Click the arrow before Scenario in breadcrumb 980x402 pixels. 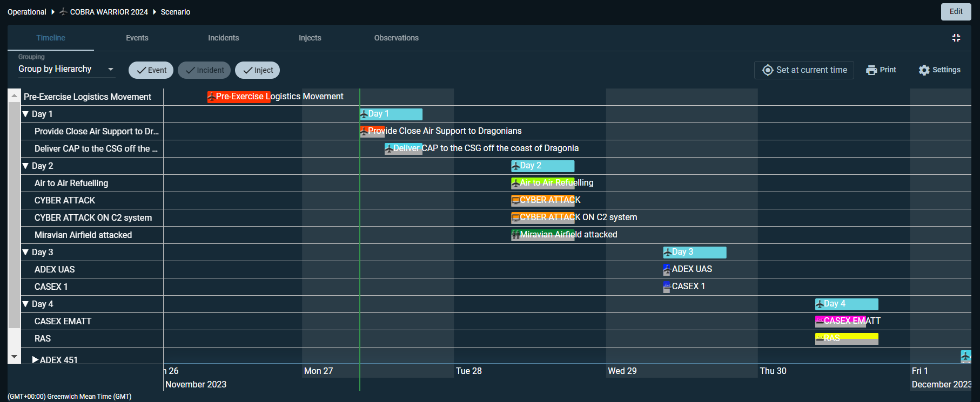[x=155, y=12]
